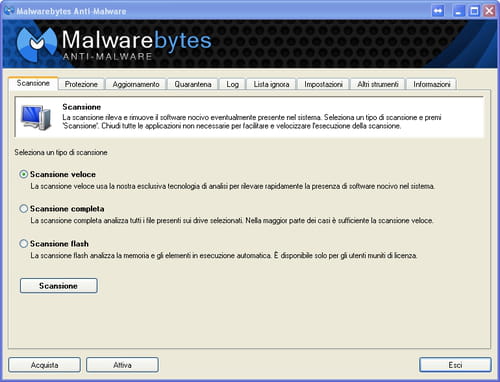Image resolution: width=500 pixels, height=382 pixels.
Task: View the Log tab
Action: coord(232,84)
